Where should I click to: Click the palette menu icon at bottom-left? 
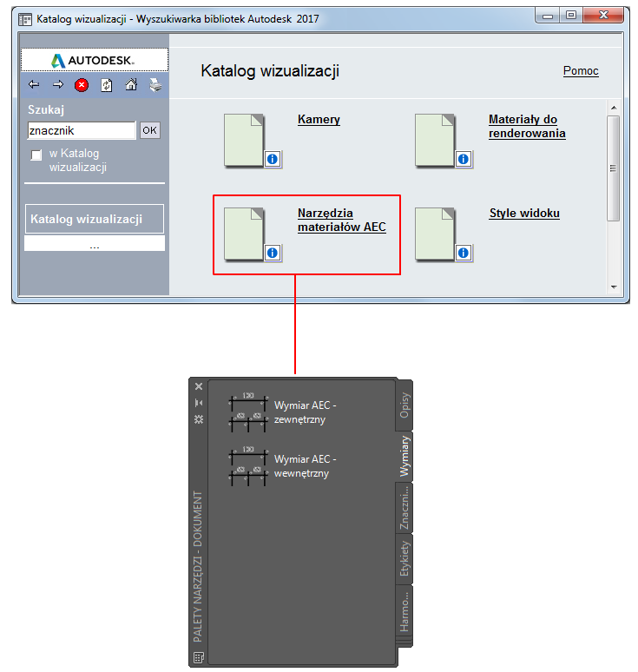pos(199,657)
